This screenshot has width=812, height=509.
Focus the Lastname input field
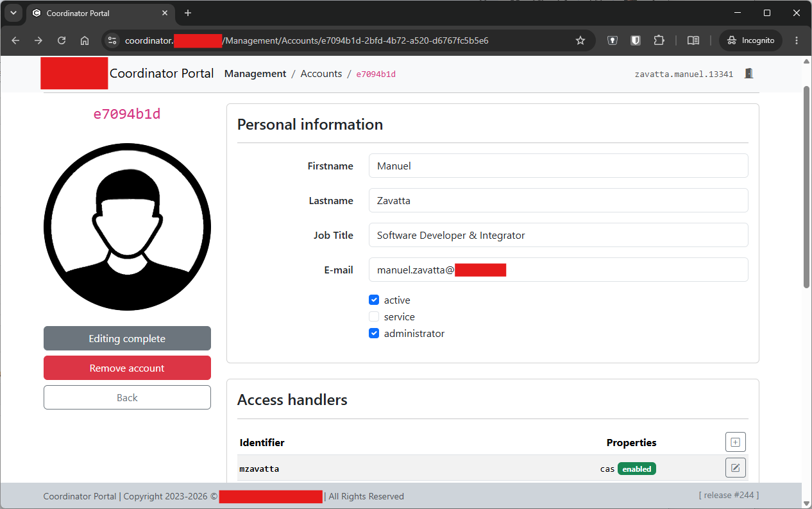(558, 200)
